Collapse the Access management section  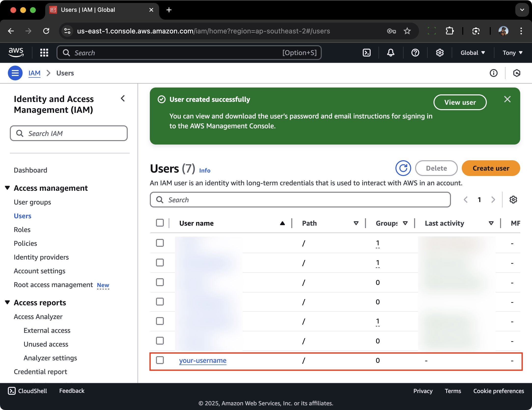[x=8, y=188]
